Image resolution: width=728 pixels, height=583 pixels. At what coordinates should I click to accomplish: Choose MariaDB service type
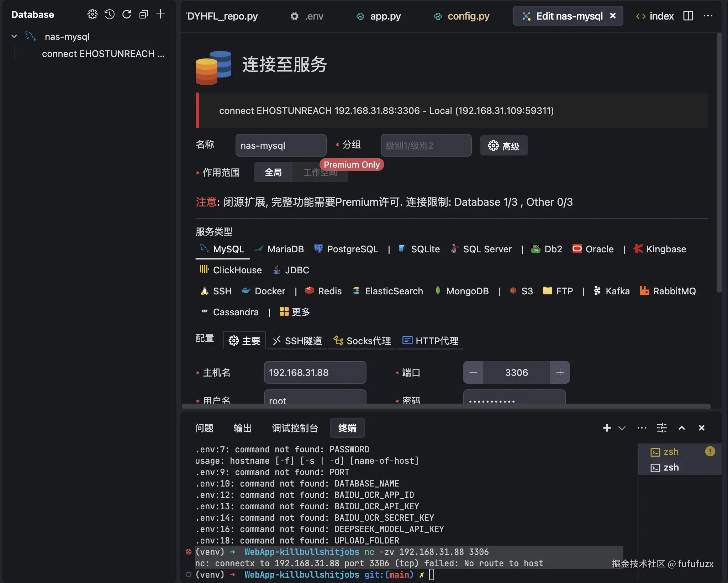point(280,249)
